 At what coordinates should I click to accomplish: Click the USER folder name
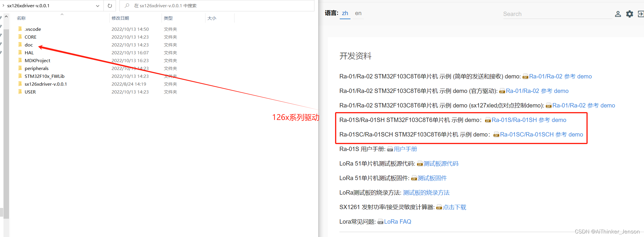pyautogui.click(x=30, y=92)
